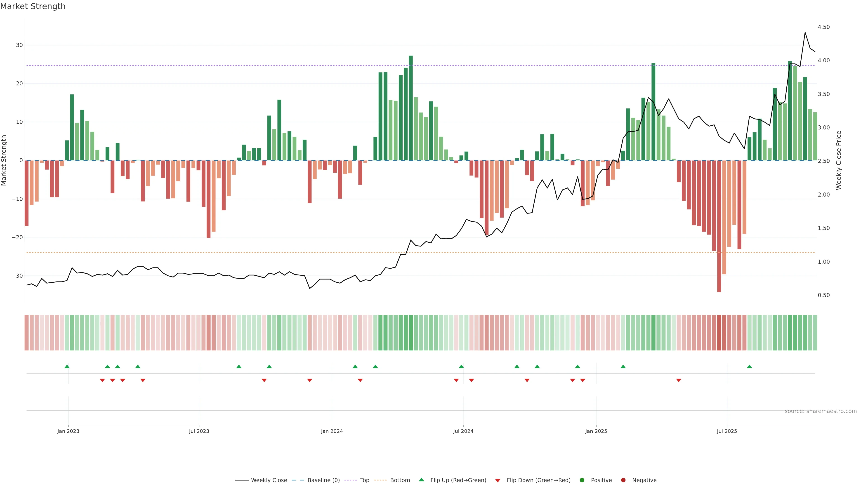Click the darkest red heatmap strip cell
Screen dimensions: 868x488
pyautogui.click(x=719, y=332)
